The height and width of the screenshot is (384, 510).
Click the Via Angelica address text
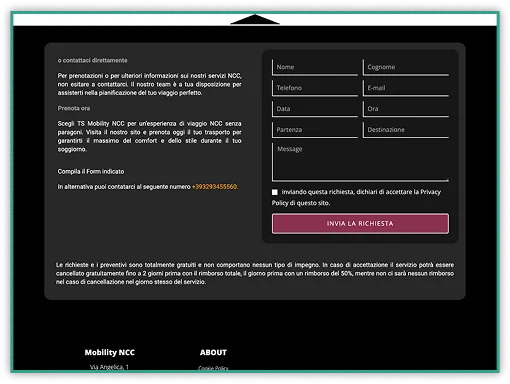(x=109, y=367)
